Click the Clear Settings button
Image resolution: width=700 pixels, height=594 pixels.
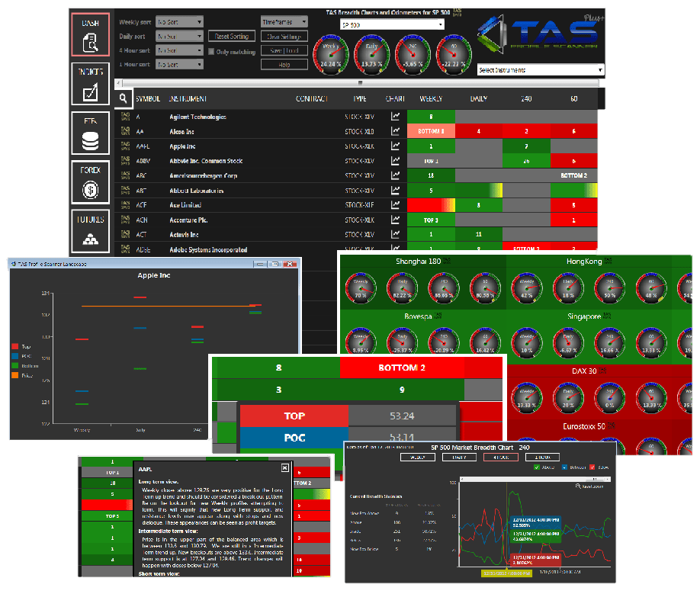[x=284, y=36]
